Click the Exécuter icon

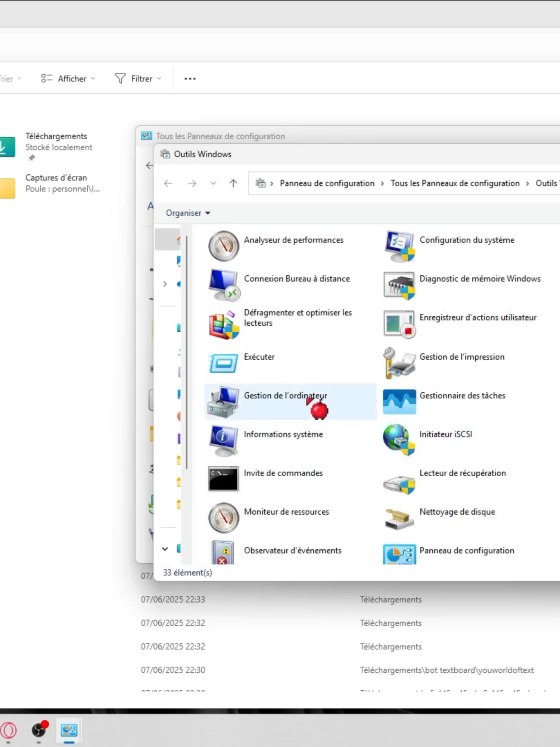tap(223, 363)
